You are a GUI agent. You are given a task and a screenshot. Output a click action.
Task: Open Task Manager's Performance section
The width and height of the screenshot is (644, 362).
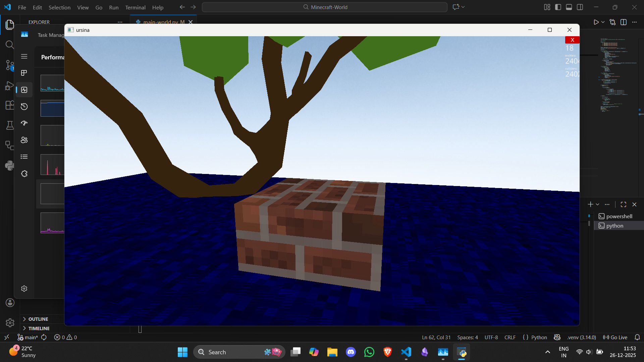24,89
